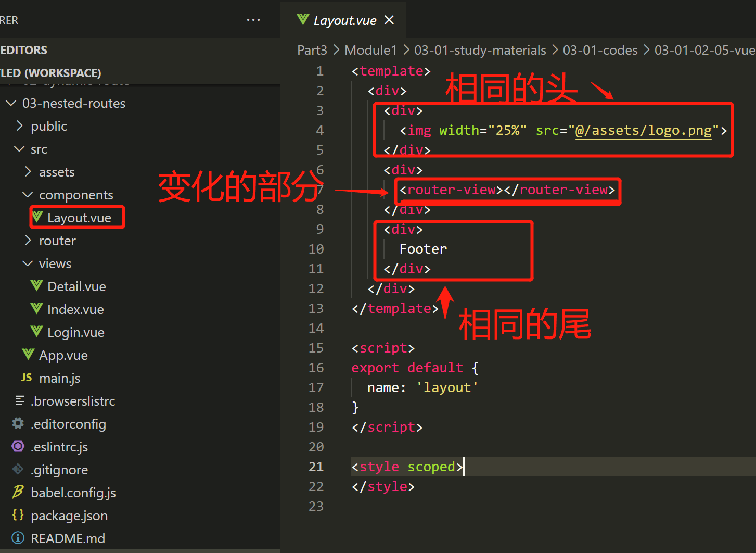The image size is (756, 553).
Task: Open babel.config.js file
Action: click(x=73, y=493)
